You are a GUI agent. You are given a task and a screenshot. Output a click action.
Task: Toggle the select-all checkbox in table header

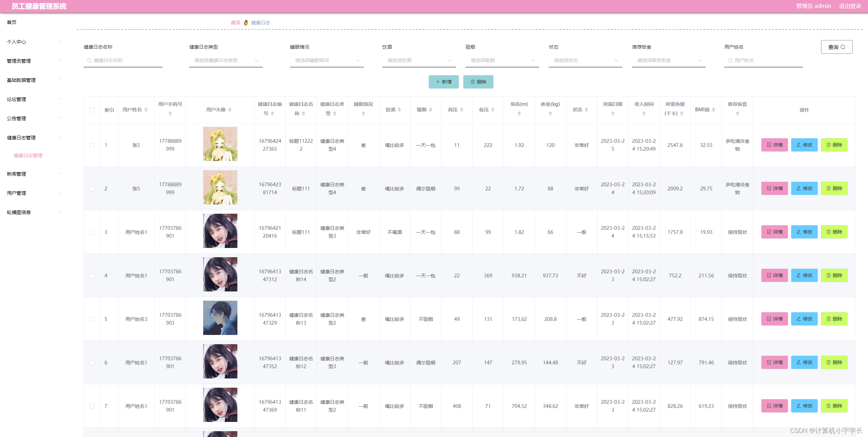92,110
